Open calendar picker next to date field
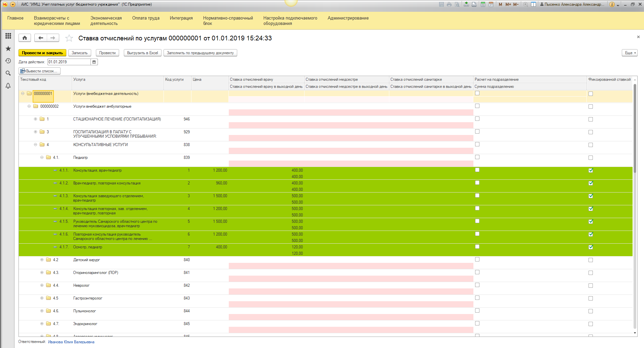 pos(94,62)
